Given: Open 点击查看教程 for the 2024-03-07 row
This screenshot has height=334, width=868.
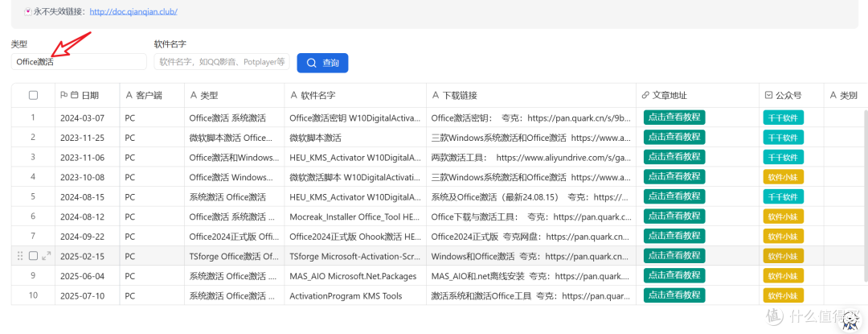Looking at the screenshot, I should coord(674,118).
